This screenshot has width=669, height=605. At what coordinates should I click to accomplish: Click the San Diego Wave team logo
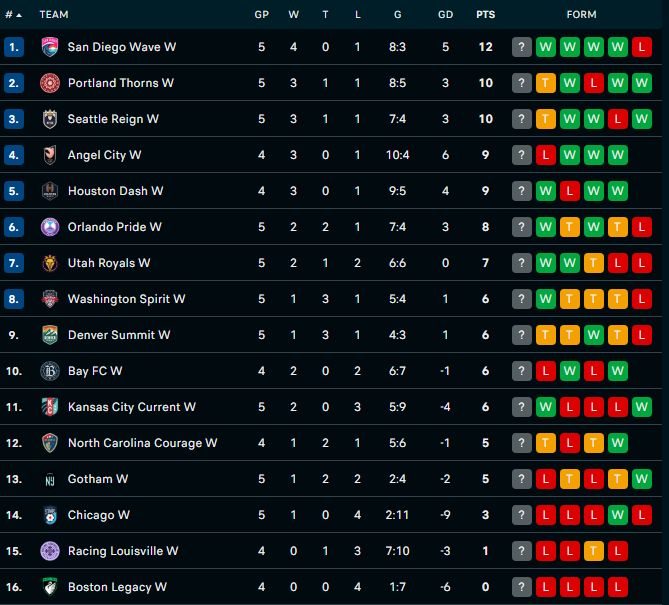point(50,47)
